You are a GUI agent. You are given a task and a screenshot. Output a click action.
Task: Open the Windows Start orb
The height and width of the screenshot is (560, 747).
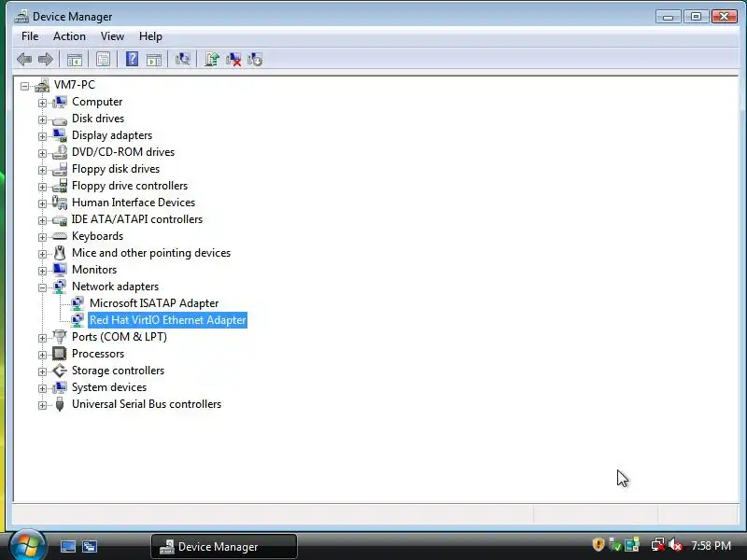point(28,545)
